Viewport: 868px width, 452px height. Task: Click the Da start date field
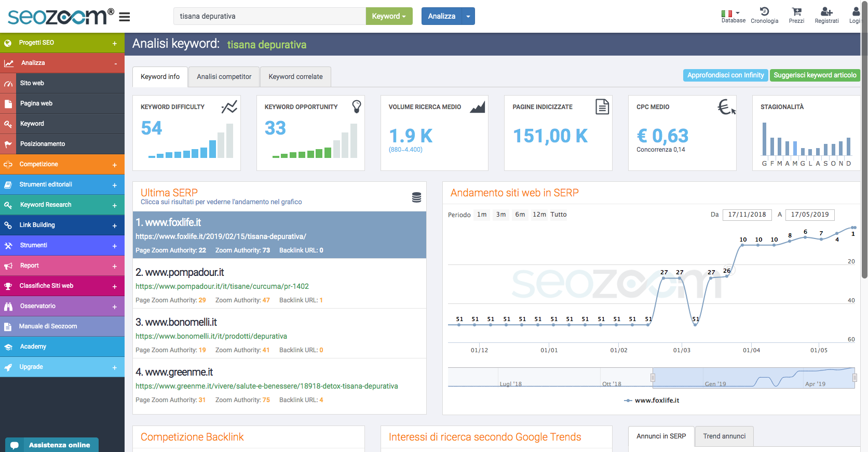pyautogui.click(x=747, y=215)
